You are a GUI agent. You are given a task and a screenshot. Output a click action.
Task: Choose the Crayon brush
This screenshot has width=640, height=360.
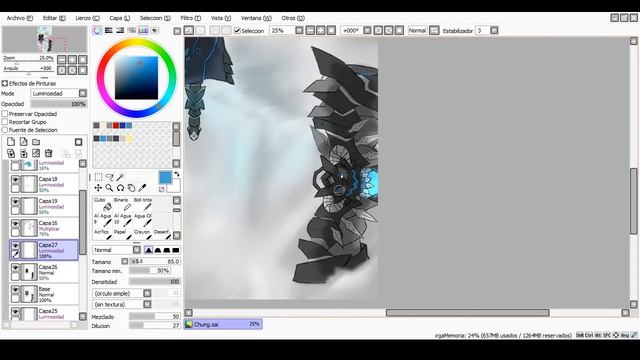[143, 234]
